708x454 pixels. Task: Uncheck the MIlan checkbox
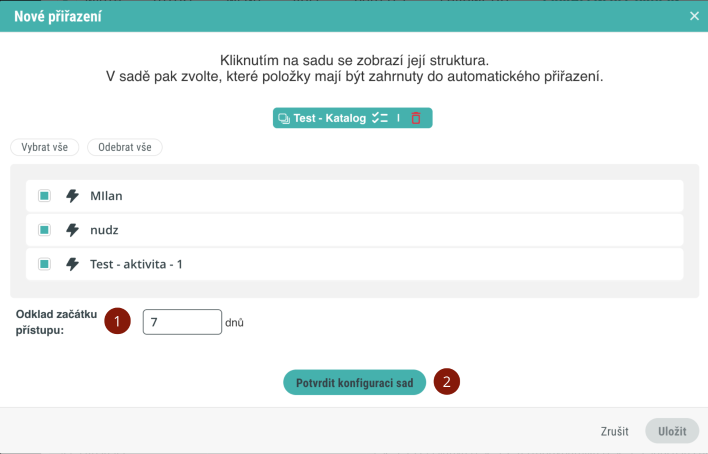(44, 196)
